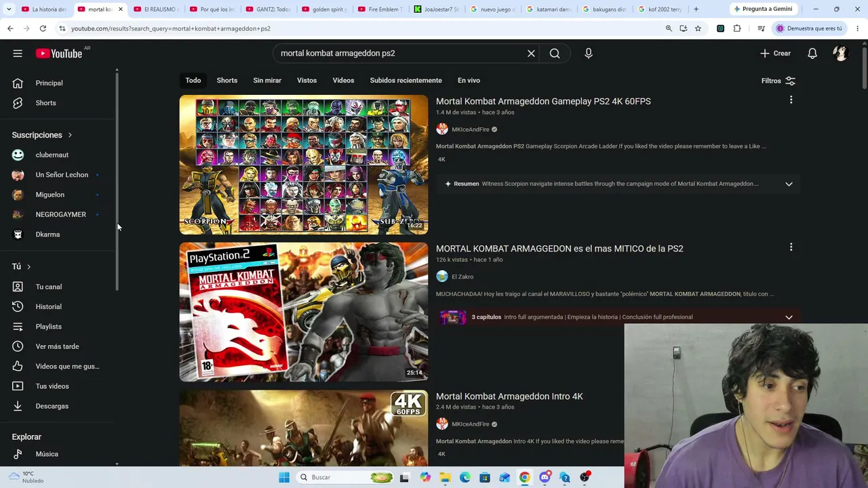Click Pregunta a Gemini button
The height and width of the screenshot is (488, 868).
[x=763, y=9]
